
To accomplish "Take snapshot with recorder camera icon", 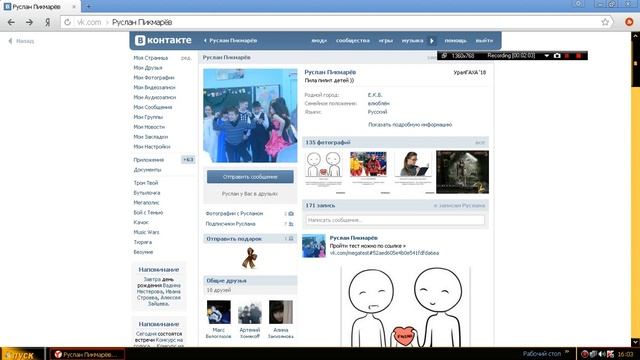I will pos(557,56).
